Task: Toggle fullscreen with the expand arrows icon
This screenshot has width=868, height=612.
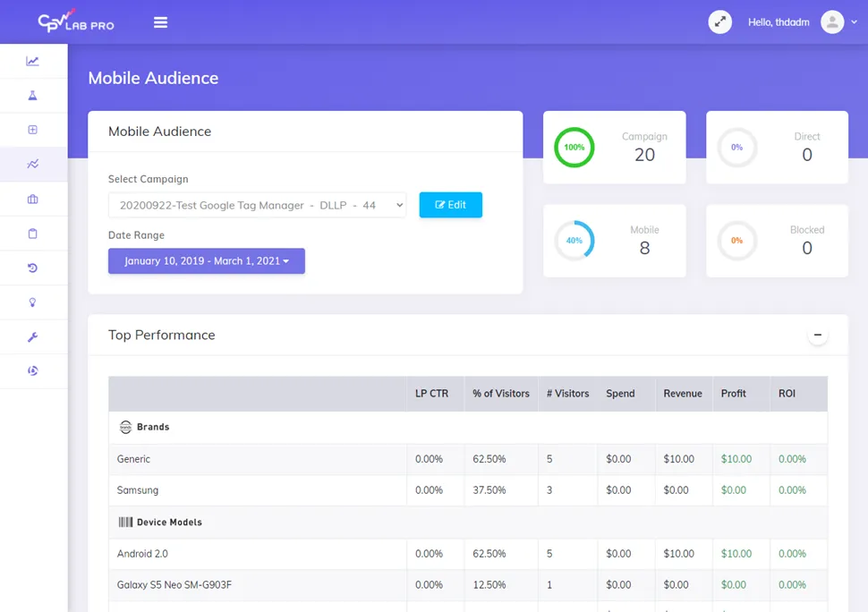Action: pyautogui.click(x=719, y=22)
